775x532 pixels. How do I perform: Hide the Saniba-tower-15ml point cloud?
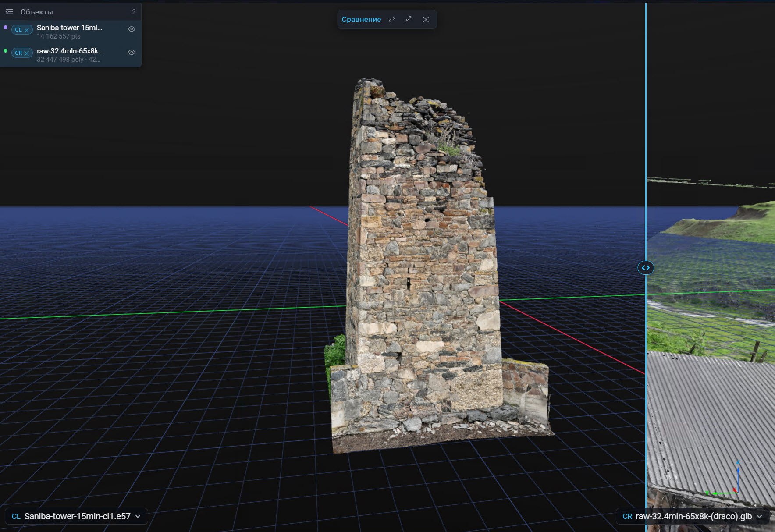[x=131, y=29]
